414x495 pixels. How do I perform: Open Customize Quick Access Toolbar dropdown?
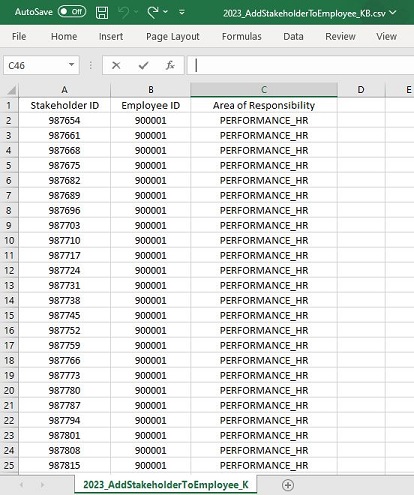pyautogui.click(x=182, y=12)
